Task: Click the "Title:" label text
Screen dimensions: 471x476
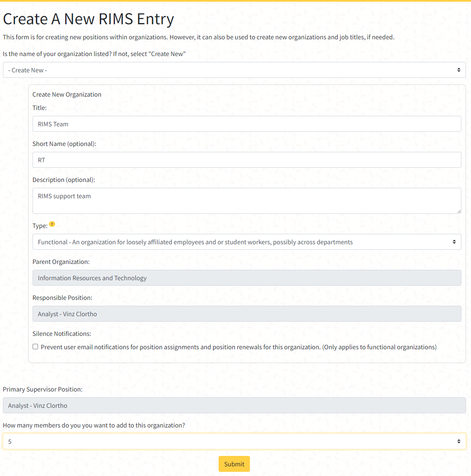Action: [x=40, y=108]
